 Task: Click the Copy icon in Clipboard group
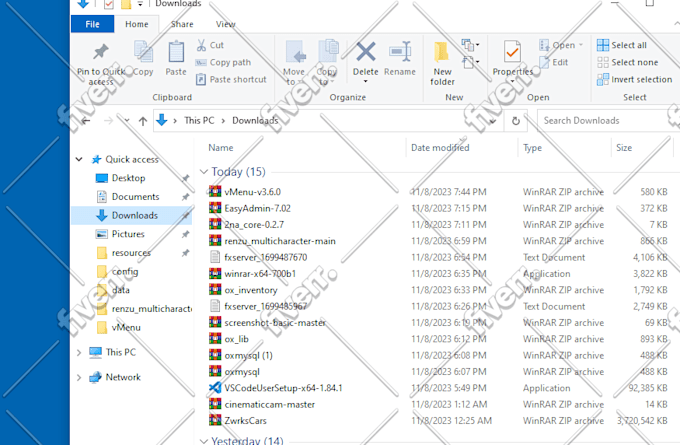[x=143, y=52]
